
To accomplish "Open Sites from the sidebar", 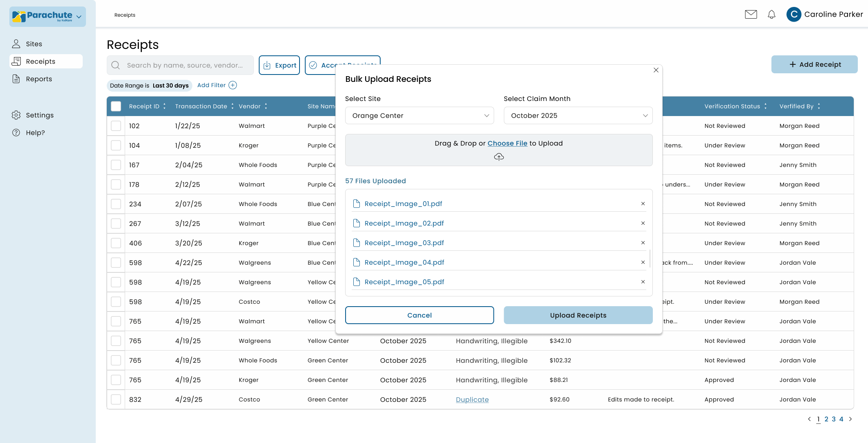I will 34,44.
